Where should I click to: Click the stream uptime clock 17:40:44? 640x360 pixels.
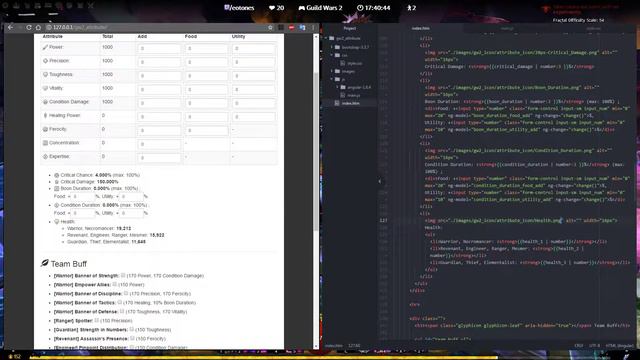(x=373, y=8)
